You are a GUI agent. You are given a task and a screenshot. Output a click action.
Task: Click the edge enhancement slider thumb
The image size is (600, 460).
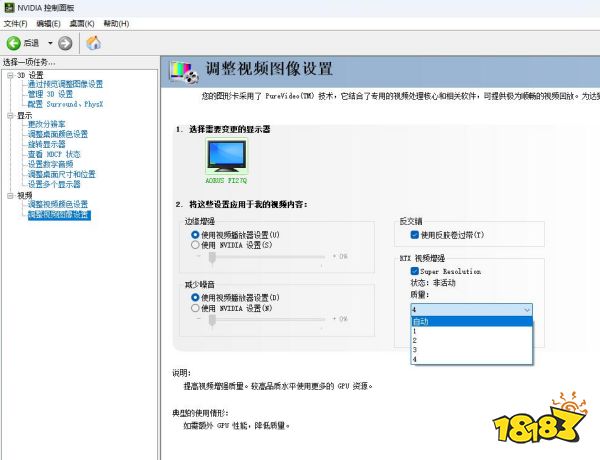(x=212, y=258)
